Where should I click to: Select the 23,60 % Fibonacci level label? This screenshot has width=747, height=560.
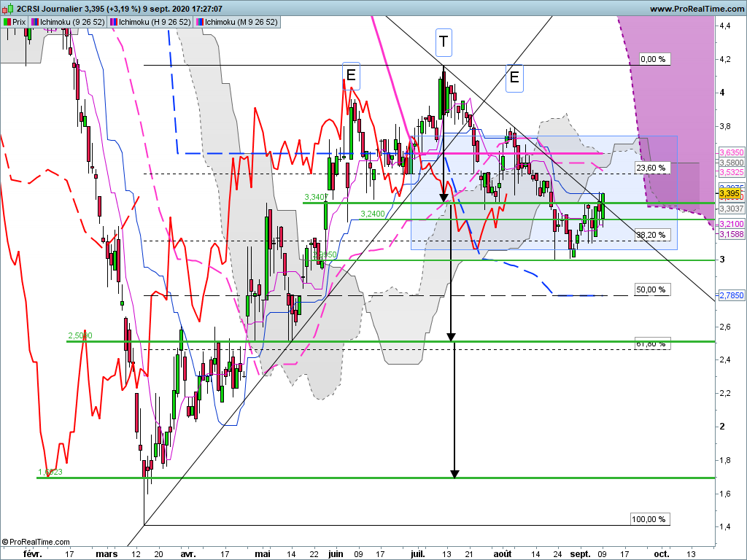[x=651, y=168]
